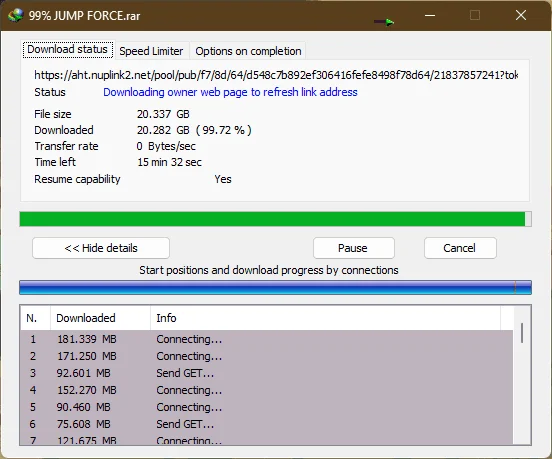Screen dimensions: 552x459
Task: Click the IDM app icon in title bar
Action: tap(15, 15)
